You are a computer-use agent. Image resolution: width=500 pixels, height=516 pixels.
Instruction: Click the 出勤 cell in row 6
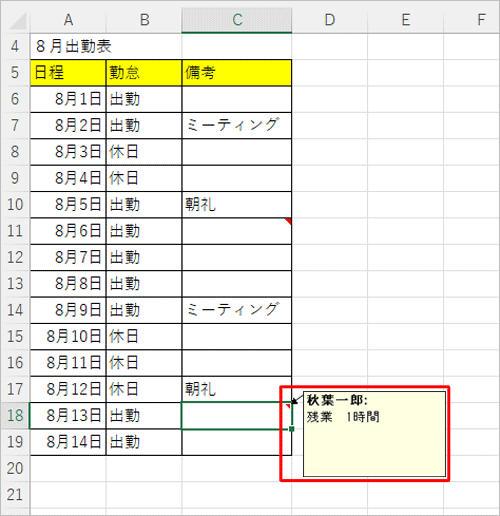[x=144, y=99]
